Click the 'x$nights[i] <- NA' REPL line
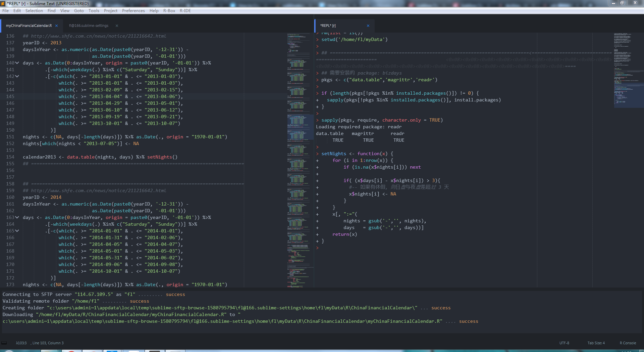 click(372, 194)
